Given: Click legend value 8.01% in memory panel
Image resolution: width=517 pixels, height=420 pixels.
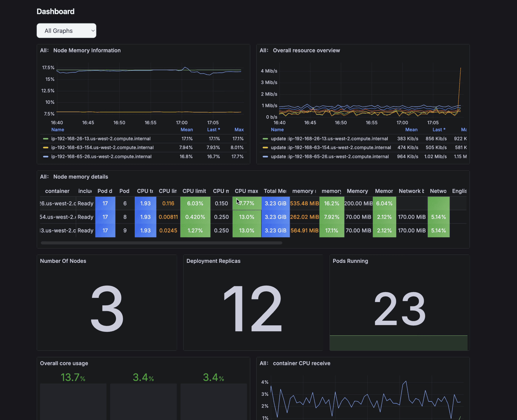Looking at the screenshot, I should (237, 148).
